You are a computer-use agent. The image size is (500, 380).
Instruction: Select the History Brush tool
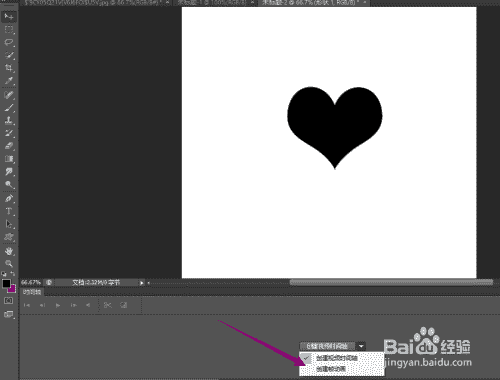[x=9, y=133]
